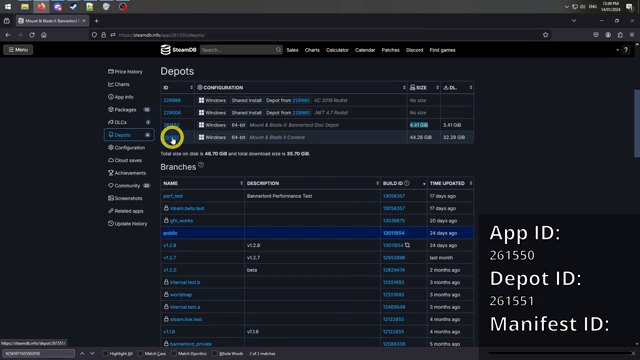Open Cloud saves in the sidebar
640x360 pixels.
point(129,160)
